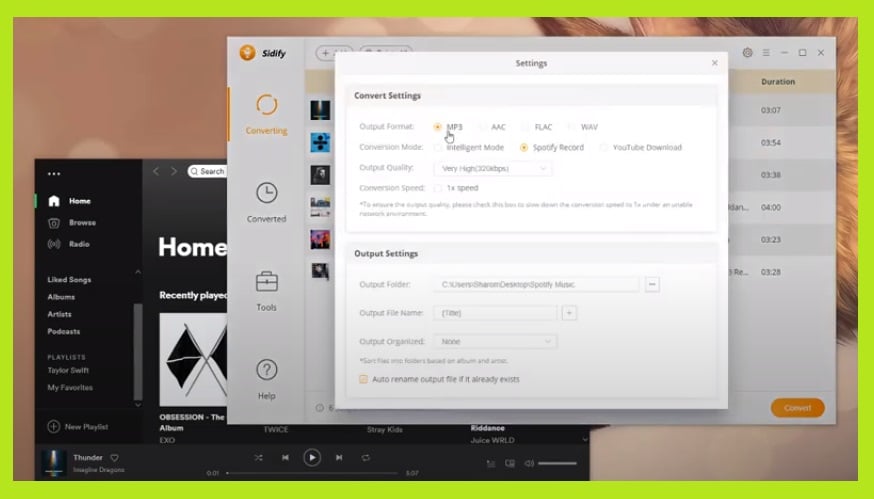The image size is (874, 499).
Task: Open Output Quality dropdown
Action: [493, 168]
